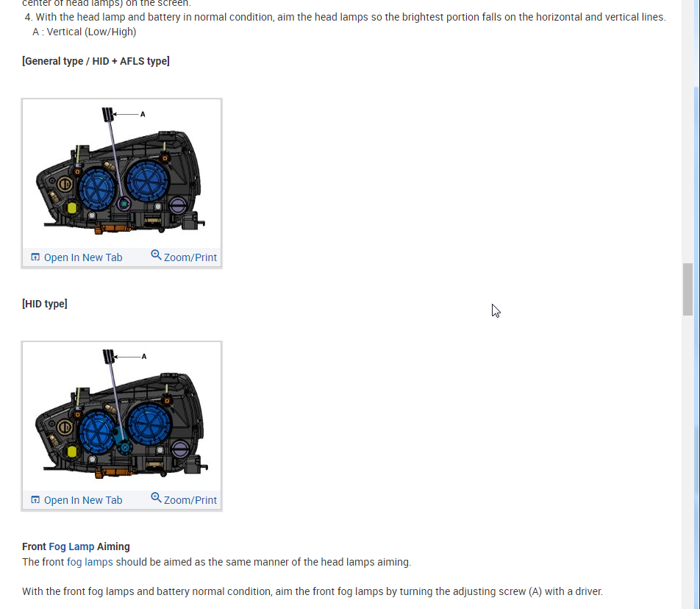This screenshot has height=609, width=700.
Task: Click the Open In New Tab icon under HID type diagram
Action: point(35,499)
